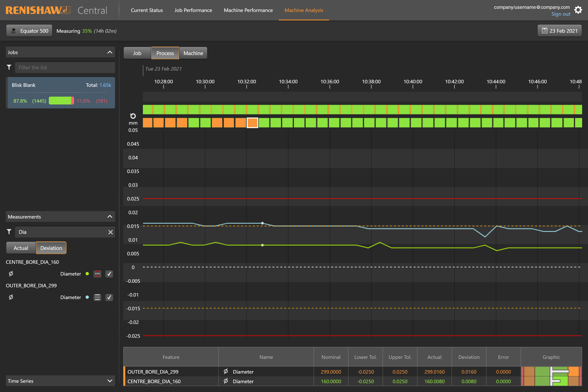Uncheck OUTER_BORE_DIA_299 Diameter checkbox

[x=109, y=297]
